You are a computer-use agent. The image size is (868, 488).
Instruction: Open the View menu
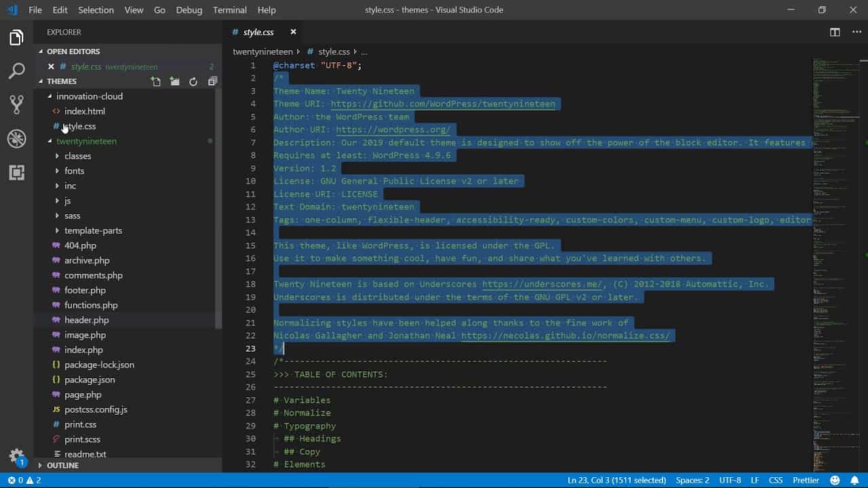pyautogui.click(x=134, y=10)
